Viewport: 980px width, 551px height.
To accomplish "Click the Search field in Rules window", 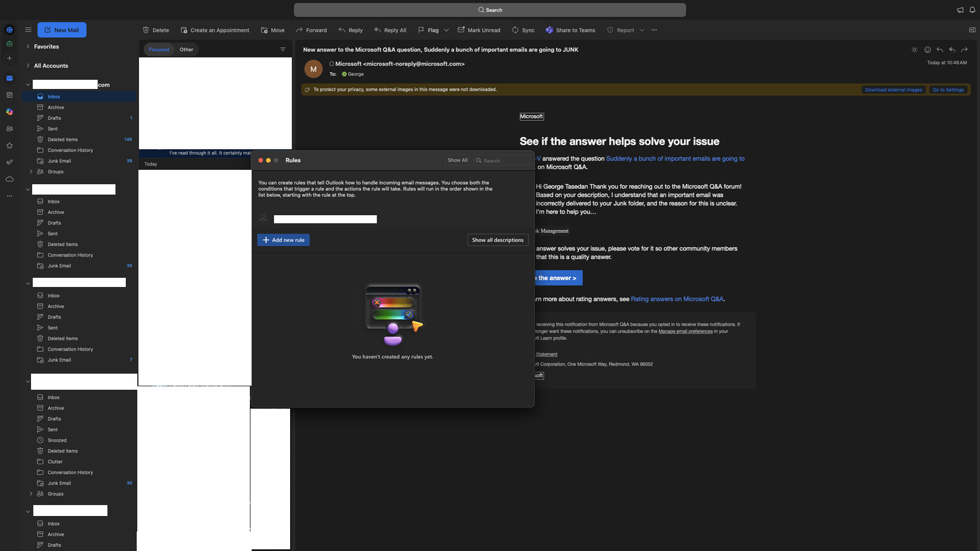I will (501, 161).
